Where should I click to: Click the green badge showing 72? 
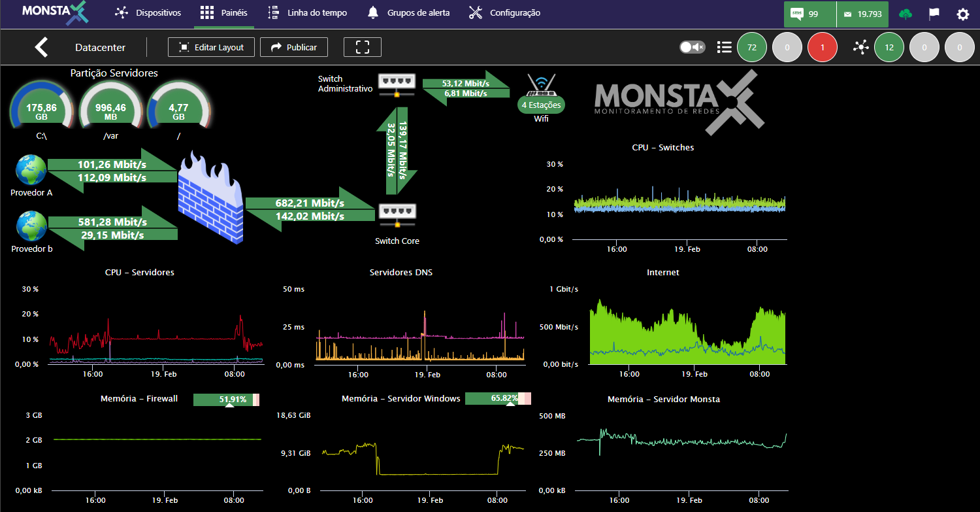pyautogui.click(x=752, y=47)
